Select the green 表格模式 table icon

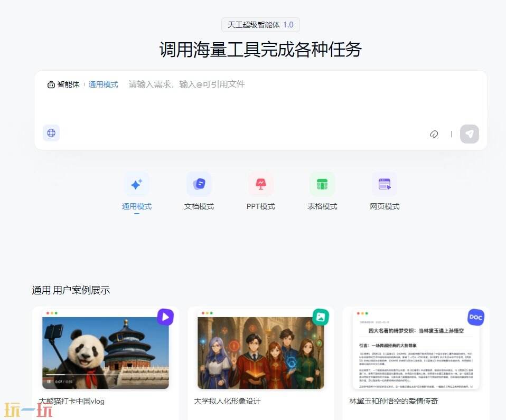pyautogui.click(x=322, y=184)
